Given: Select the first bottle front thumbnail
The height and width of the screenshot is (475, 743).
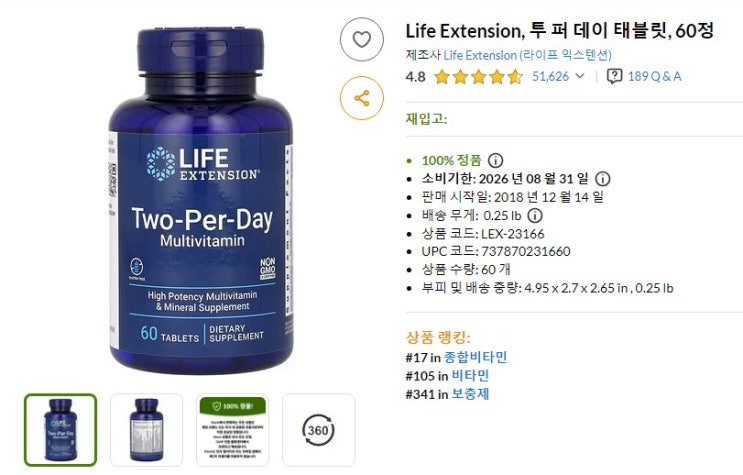Looking at the screenshot, I should click(61, 430).
